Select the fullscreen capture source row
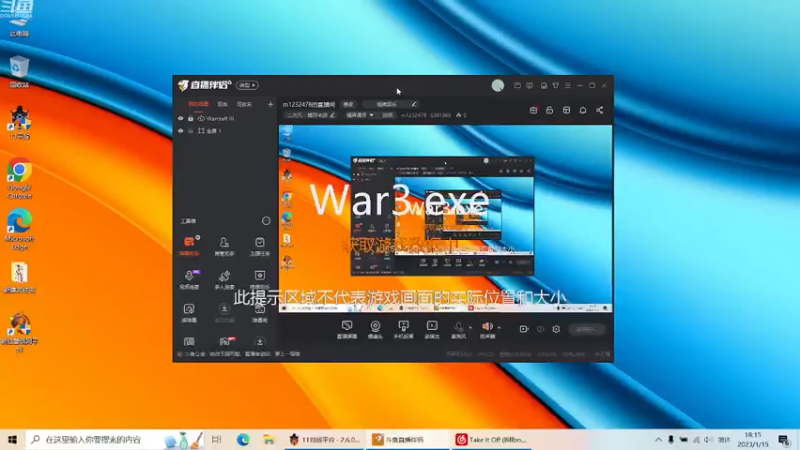This screenshot has width=800, height=450. (x=225, y=131)
